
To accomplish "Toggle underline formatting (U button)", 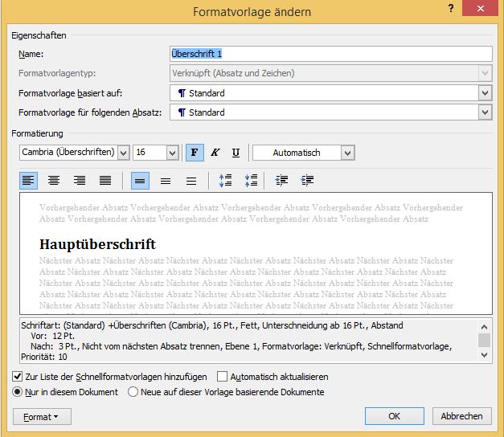I will click(x=236, y=153).
